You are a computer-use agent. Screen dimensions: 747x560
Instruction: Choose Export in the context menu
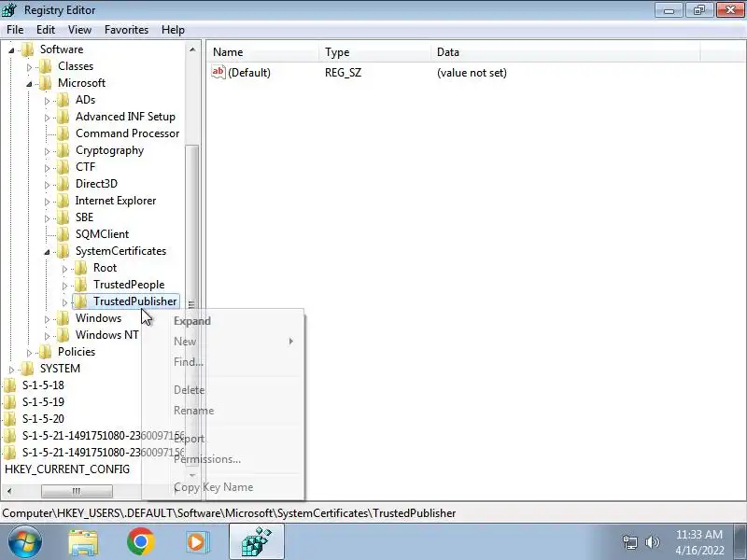click(x=222, y=439)
